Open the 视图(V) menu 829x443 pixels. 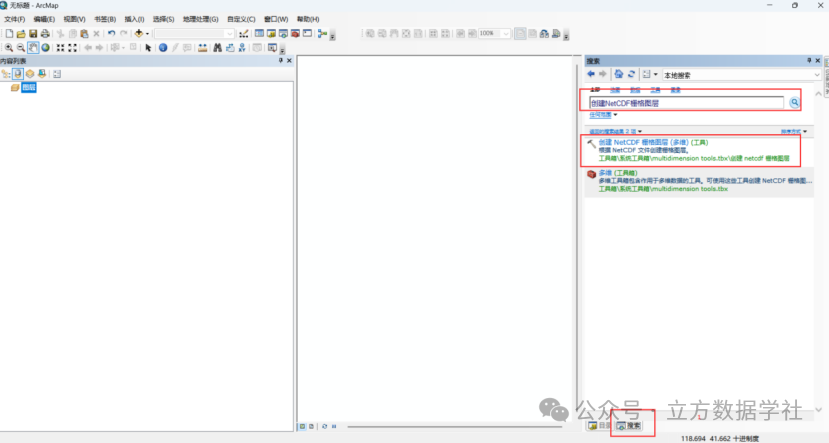pos(75,19)
